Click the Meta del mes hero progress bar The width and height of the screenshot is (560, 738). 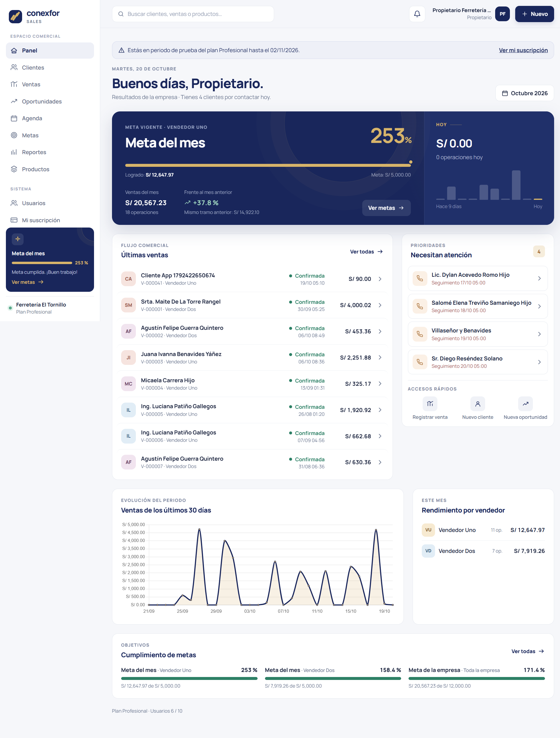point(268,165)
